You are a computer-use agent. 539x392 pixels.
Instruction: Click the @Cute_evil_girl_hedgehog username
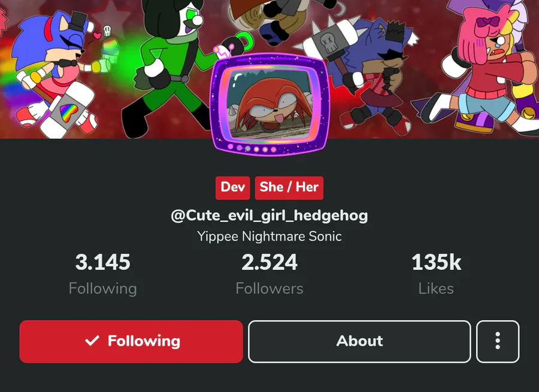(x=269, y=216)
